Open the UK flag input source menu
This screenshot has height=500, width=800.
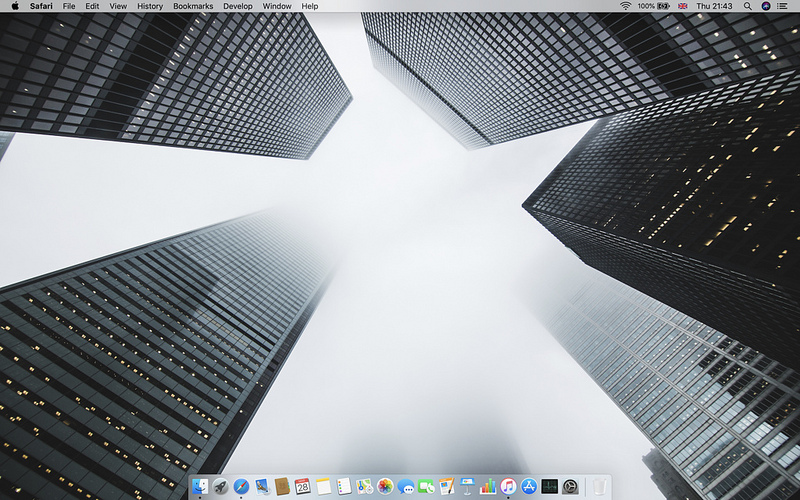click(682, 6)
